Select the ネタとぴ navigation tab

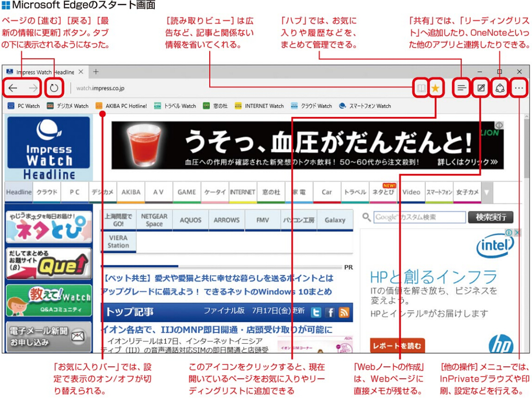click(383, 192)
